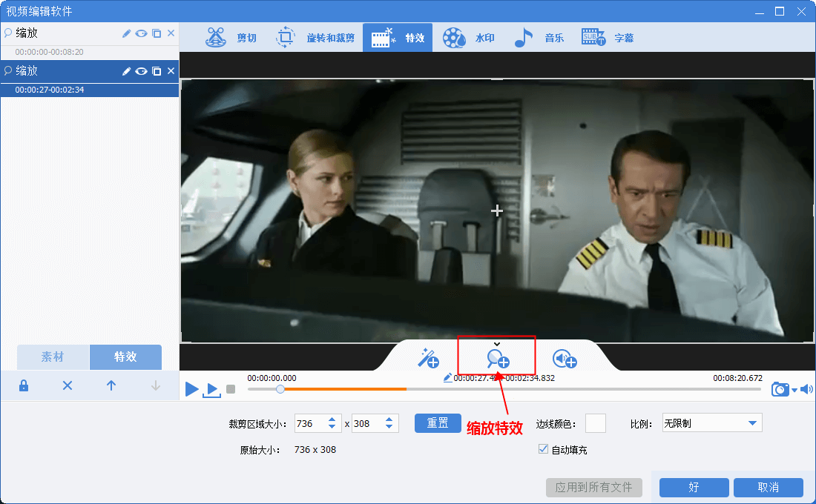Add a zoom effect with magnifier icon
816x504 pixels.
point(498,359)
